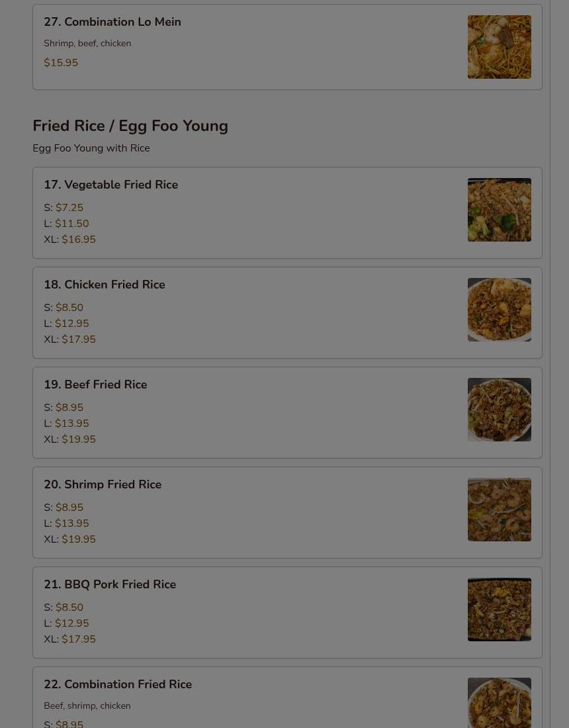Select the 19. Beef Fried Rice title

point(95,385)
